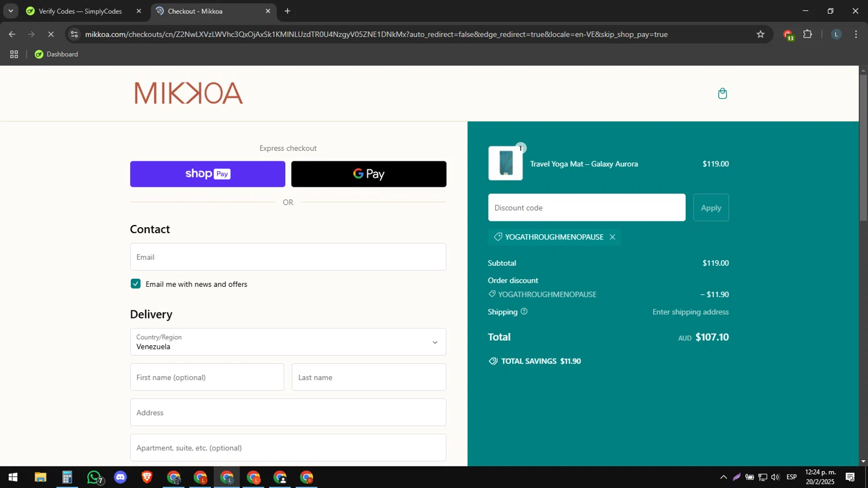Click the shipping info help icon
The height and width of the screenshot is (488, 868).
pos(524,312)
